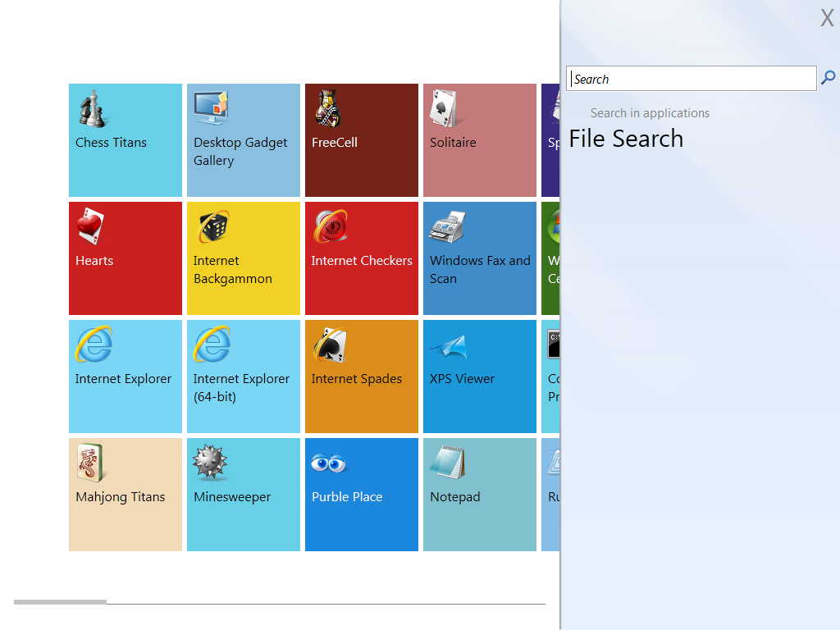Launch Internet Spades card icon

pyautogui.click(x=331, y=345)
